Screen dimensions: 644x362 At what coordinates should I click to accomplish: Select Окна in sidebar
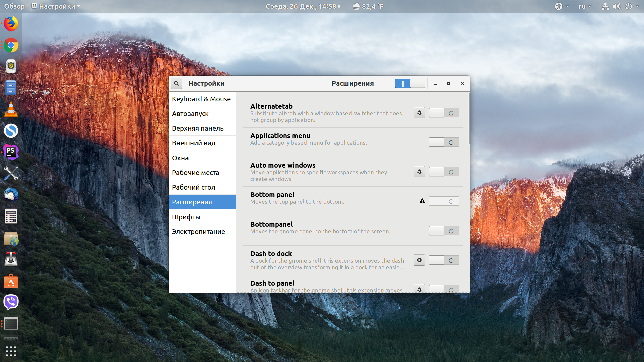point(202,158)
